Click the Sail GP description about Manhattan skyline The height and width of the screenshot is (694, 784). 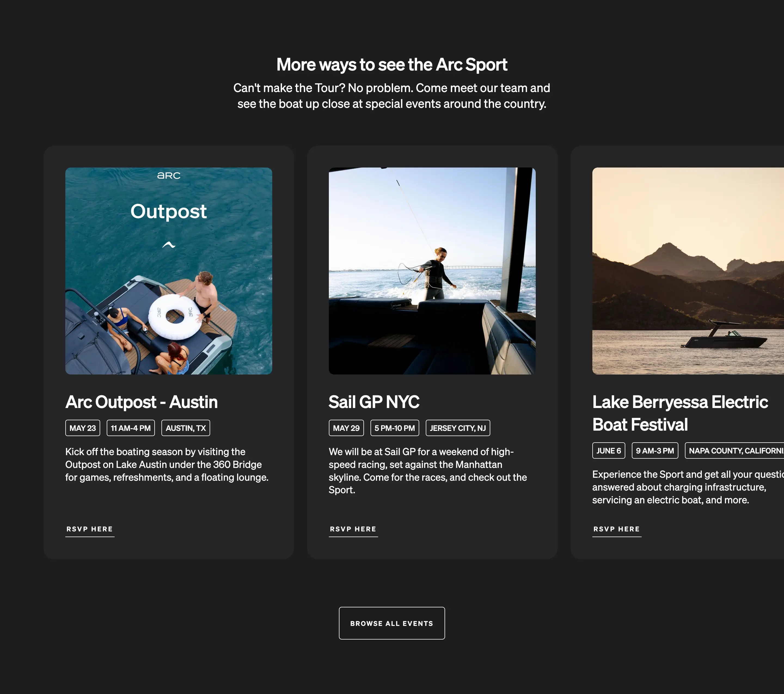(428, 471)
